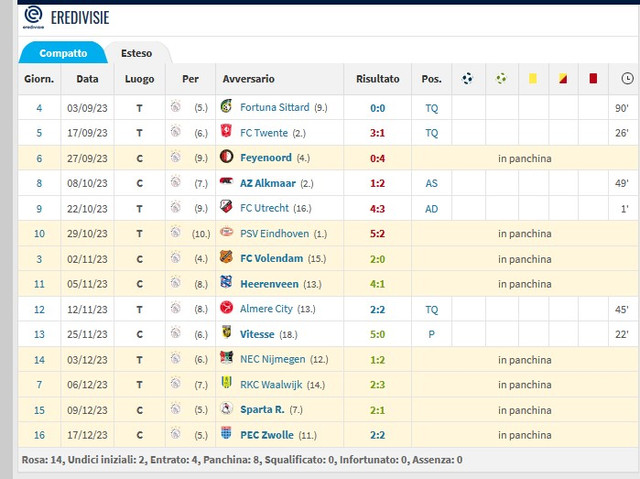
Task: Switch to the Compatto tab
Action: [x=63, y=53]
